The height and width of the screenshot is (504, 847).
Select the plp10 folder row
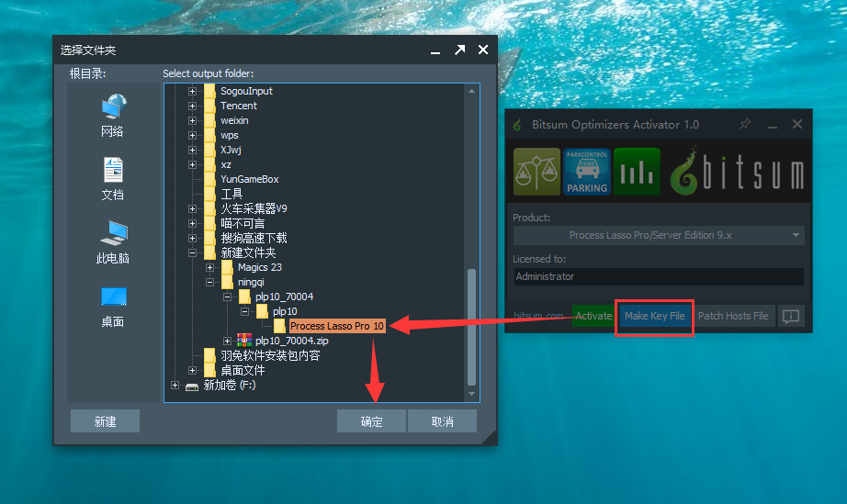click(285, 311)
